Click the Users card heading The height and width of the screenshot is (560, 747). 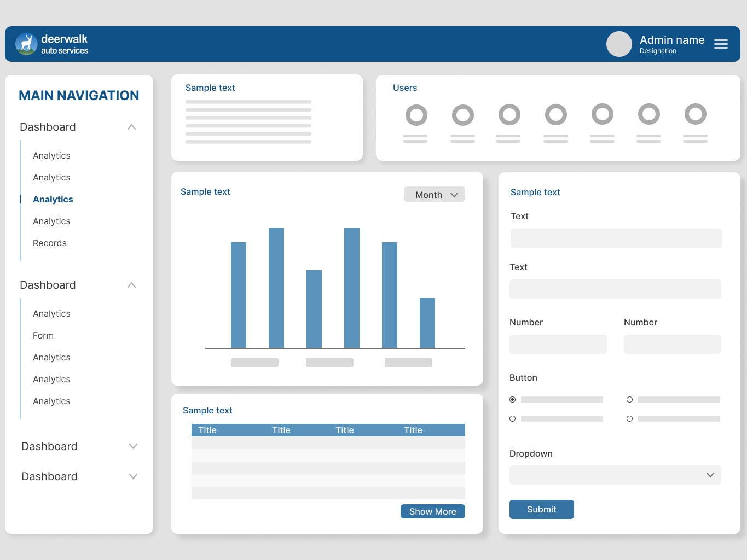405,87
